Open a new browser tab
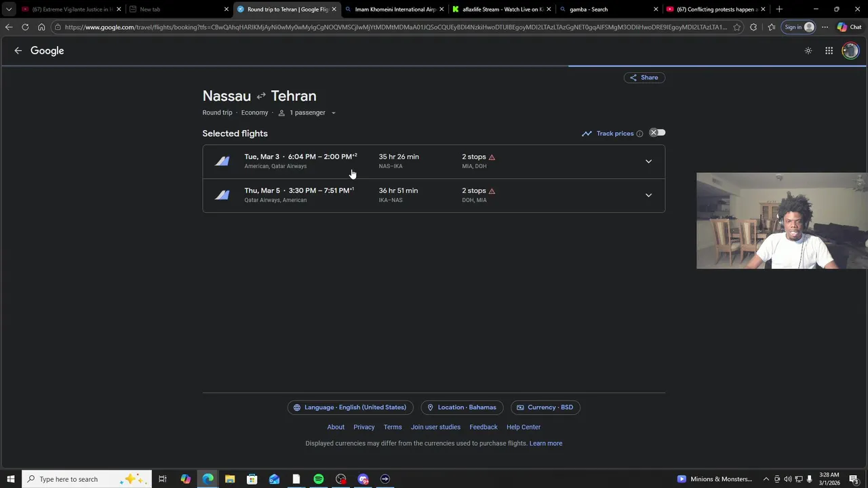Viewport: 868px width, 488px height. click(x=779, y=9)
